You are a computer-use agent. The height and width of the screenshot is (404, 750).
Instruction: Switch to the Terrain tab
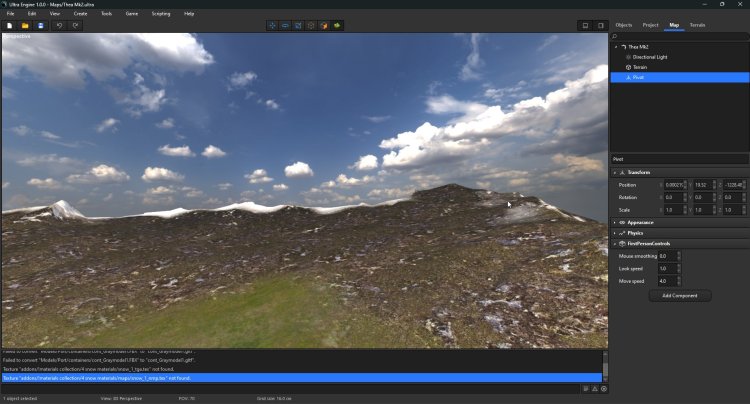(698, 24)
